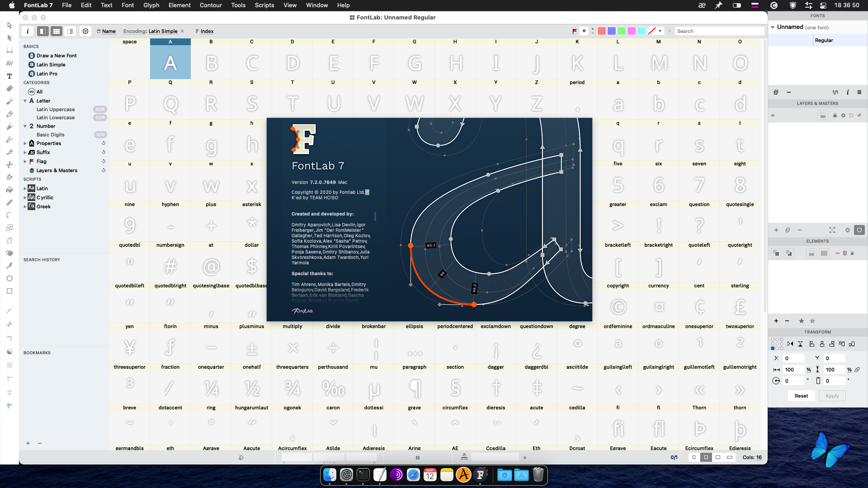Select the Text tool in the toolbar

coord(9,76)
